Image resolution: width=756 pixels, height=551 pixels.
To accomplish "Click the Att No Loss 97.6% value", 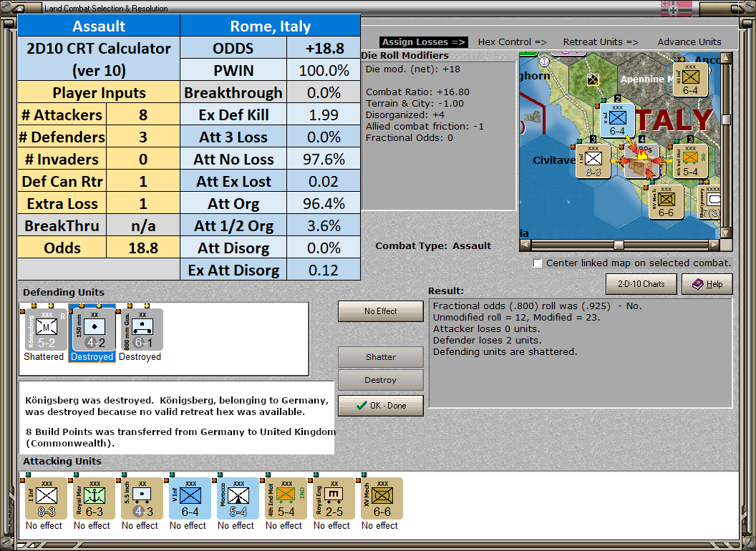I will (324, 159).
